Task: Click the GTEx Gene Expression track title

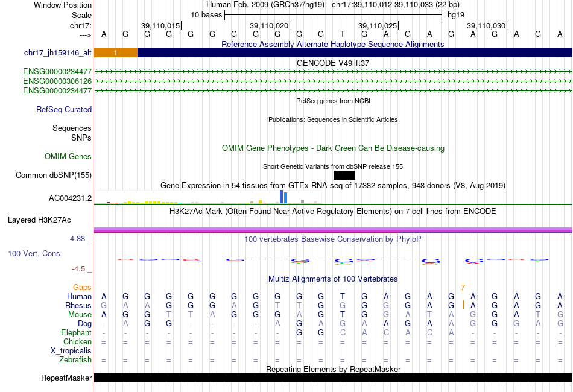Action: click(x=333, y=185)
